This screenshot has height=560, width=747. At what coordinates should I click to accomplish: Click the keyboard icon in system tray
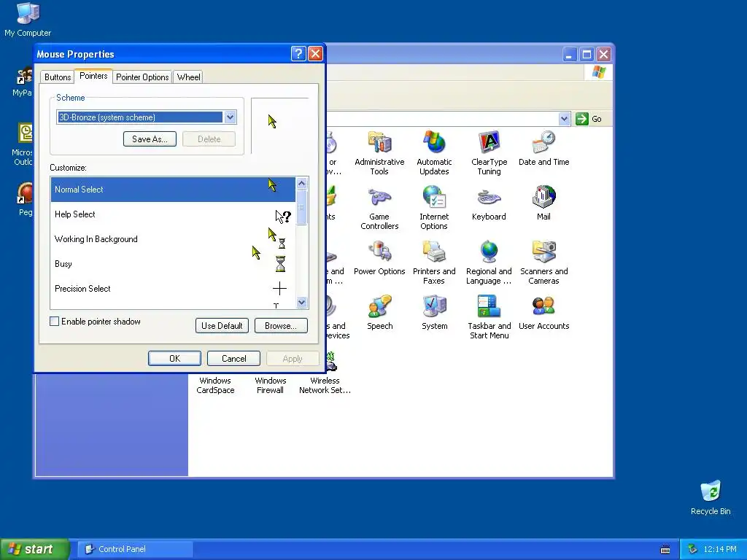click(665, 550)
